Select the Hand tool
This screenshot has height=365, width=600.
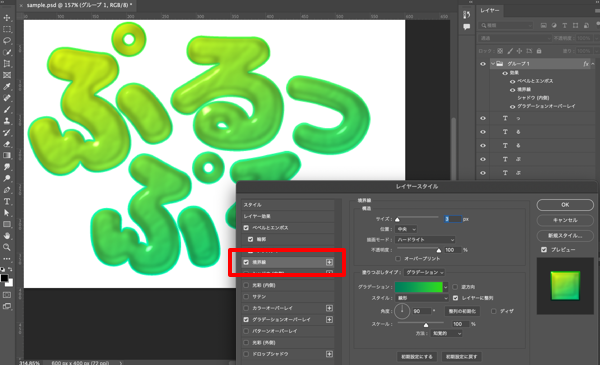tap(7, 236)
